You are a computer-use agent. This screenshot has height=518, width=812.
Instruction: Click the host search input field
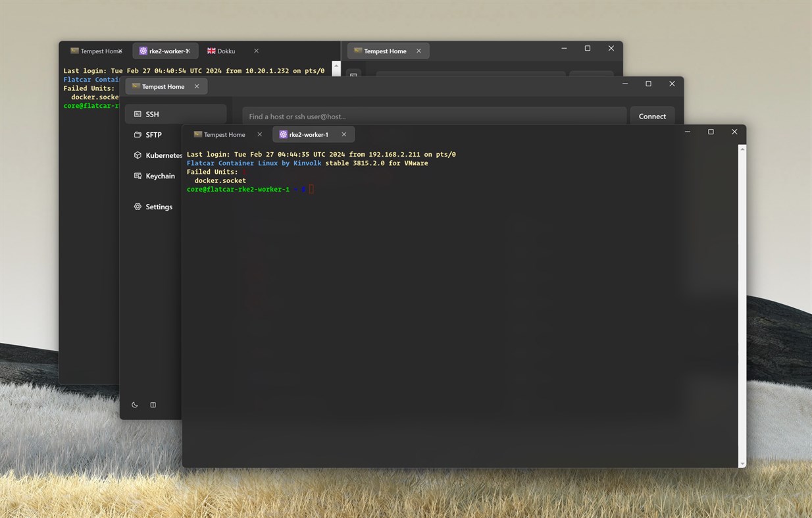click(x=434, y=116)
